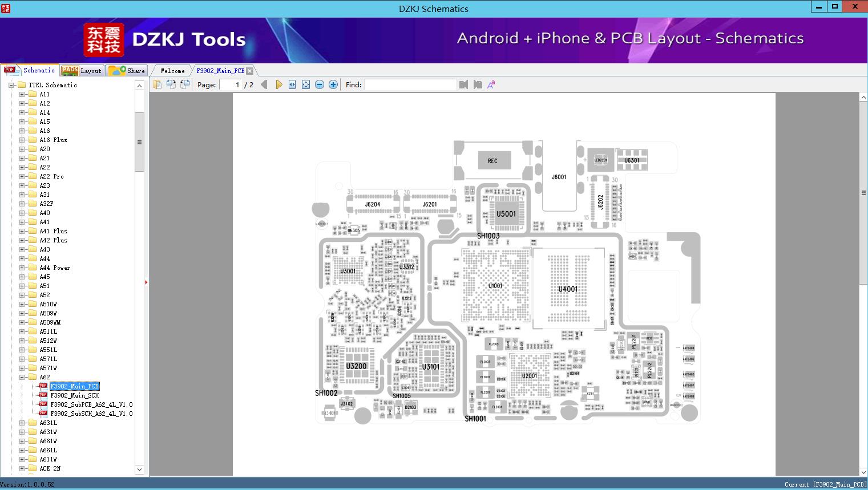Click the Find search box

coord(410,84)
